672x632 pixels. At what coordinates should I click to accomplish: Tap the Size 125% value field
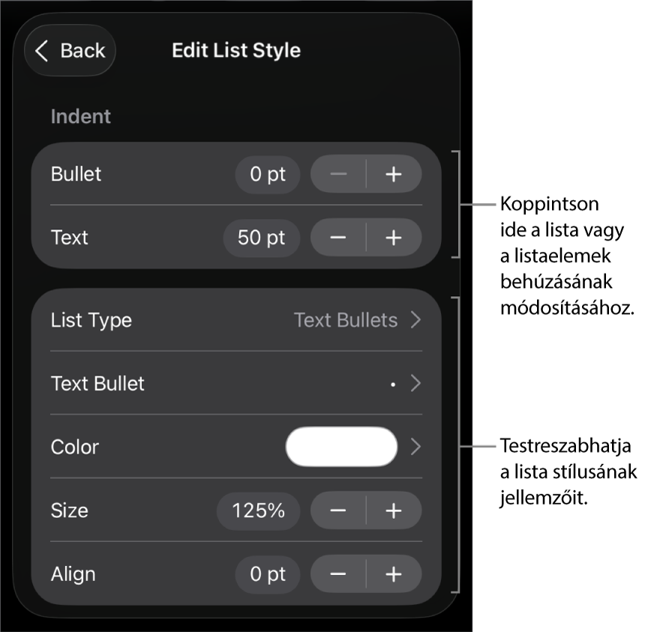coord(259,511)
